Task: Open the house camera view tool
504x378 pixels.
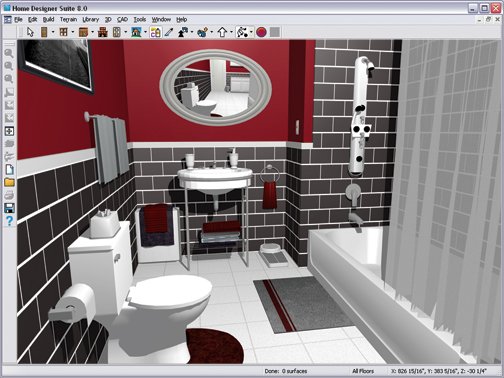Action: point(136,32)
